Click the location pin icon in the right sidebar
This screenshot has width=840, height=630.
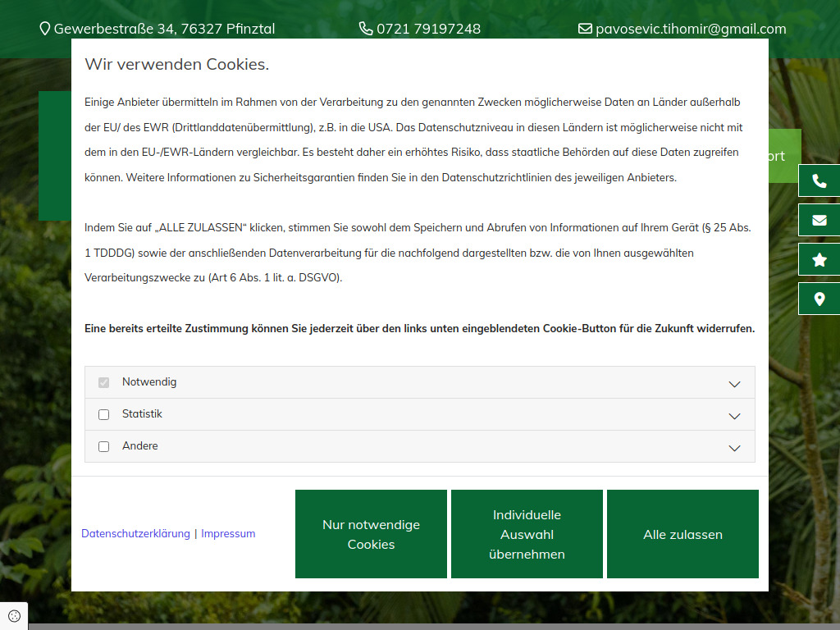(x=818, y=298)
